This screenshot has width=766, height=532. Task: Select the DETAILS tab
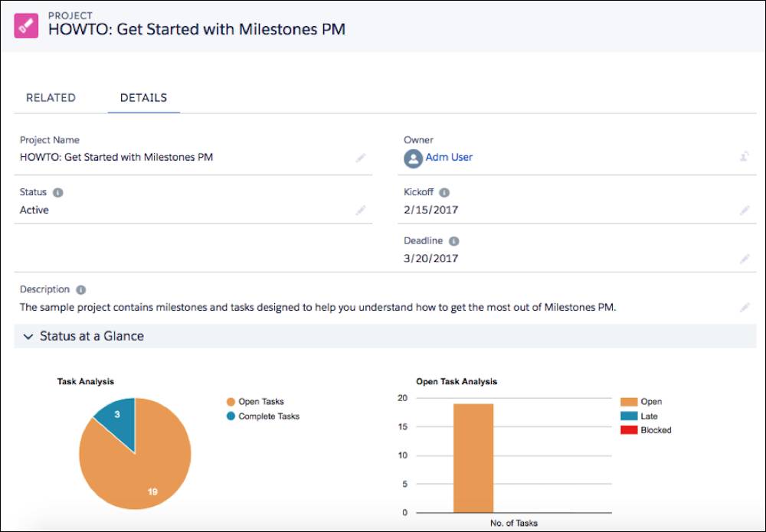point(144,98)
